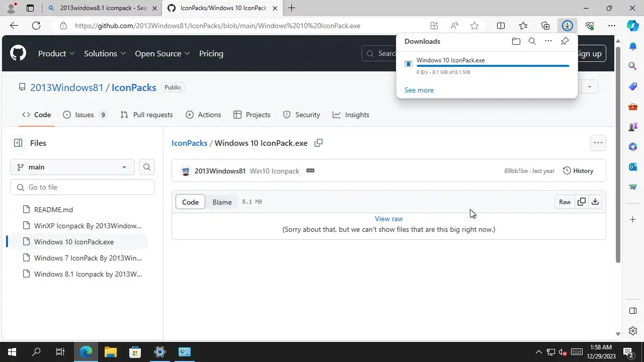Open the Issues tab

tap(85, 115)
